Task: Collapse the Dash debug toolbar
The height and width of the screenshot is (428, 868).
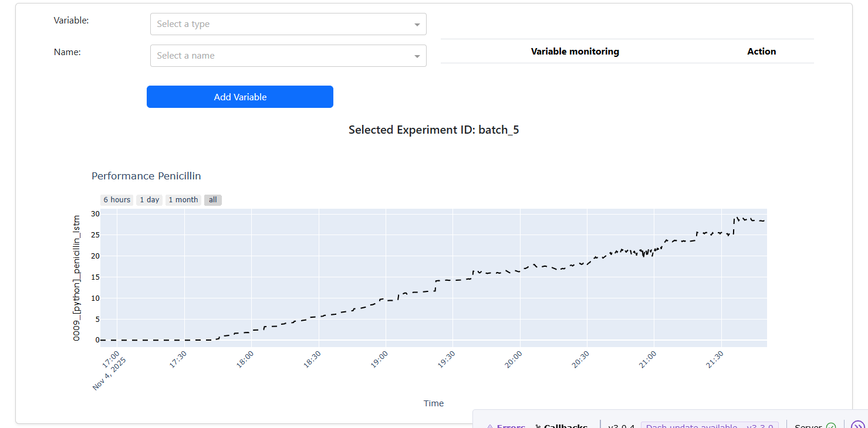Action: pyautogui.click(x=857, y=426)
